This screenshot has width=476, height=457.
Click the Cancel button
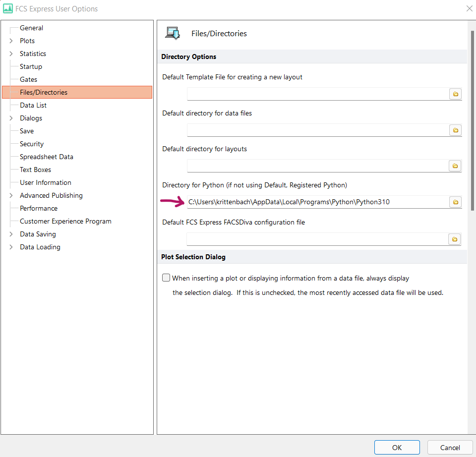[450, 448]
